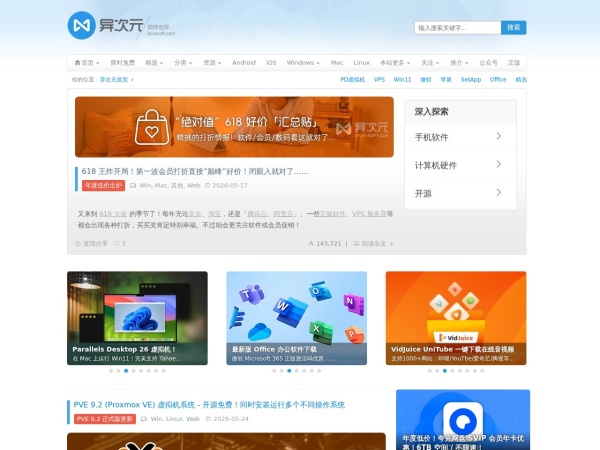Open the iOS navigation item
Image resolution: width=600 pixels, height=450 pixels.
point(271,63)
